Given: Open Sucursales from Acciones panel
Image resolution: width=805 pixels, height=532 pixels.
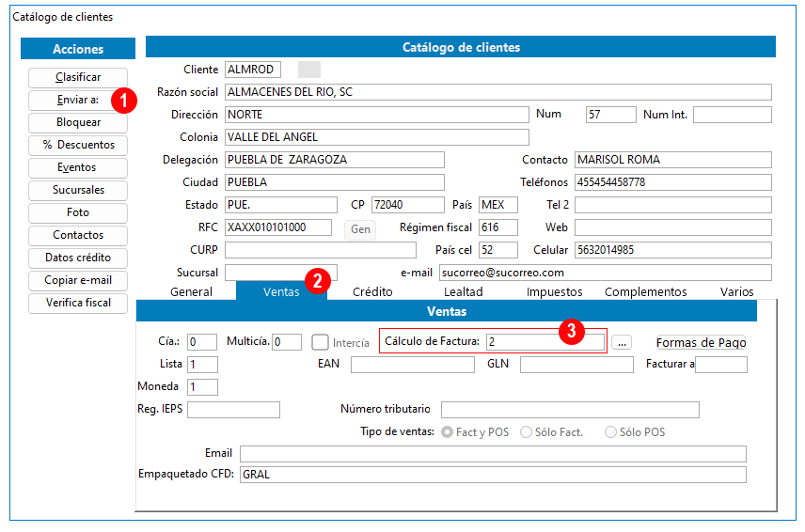Looking at the screenshot, I should pos(78,190).
